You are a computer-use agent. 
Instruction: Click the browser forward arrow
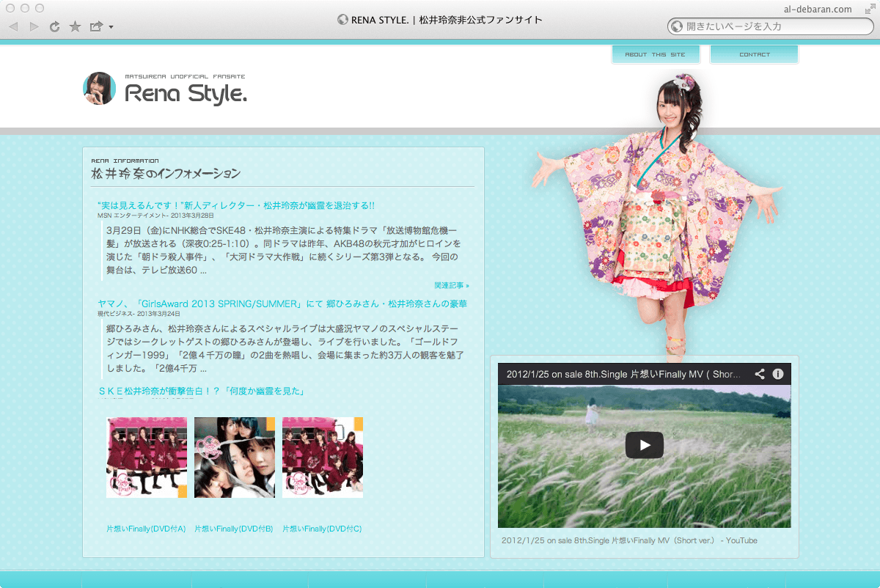pos(34,27)
